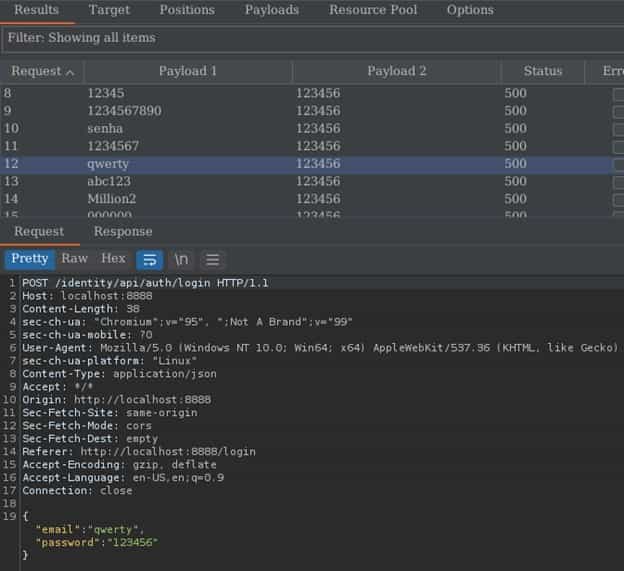Click the Content-Type: application/json header
Viewport: 624px width, 571px height.
pyautogui.click(x=119, y=374)
